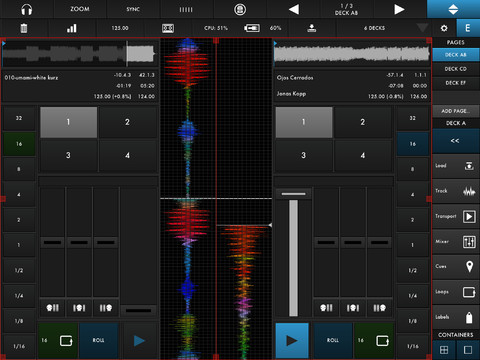Toggle right deck ROLL button
The image size is (480, 360).
point(333,340)
